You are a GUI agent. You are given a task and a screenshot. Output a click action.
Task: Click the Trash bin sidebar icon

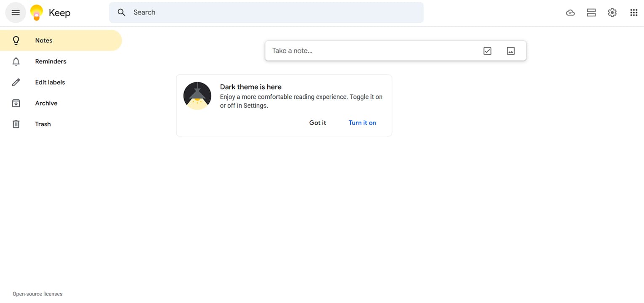(x=16, y=124)
